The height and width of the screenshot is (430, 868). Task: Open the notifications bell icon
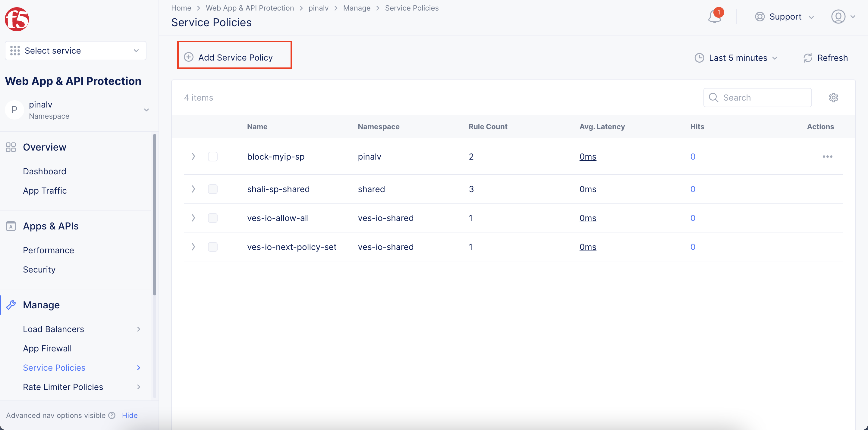pyautogui.click(x=714, y=17)
